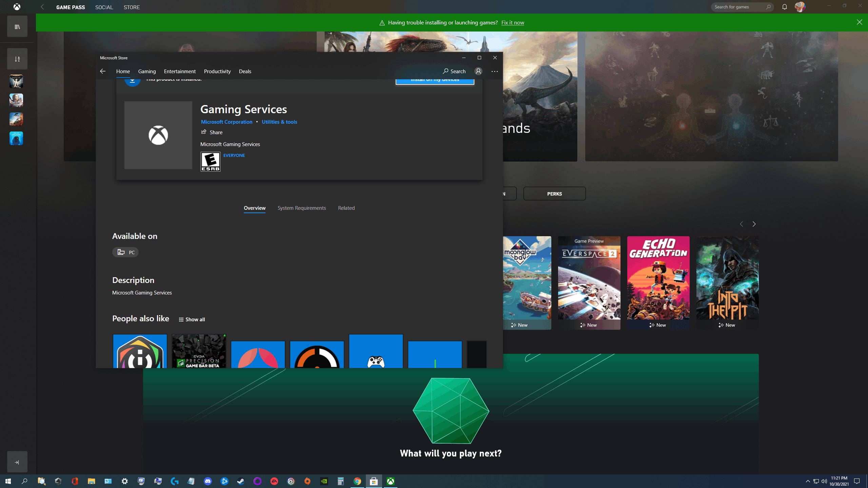Open the GAME PASS tab
The width and height of the screenshot is (868, 488).
(71, 7)
